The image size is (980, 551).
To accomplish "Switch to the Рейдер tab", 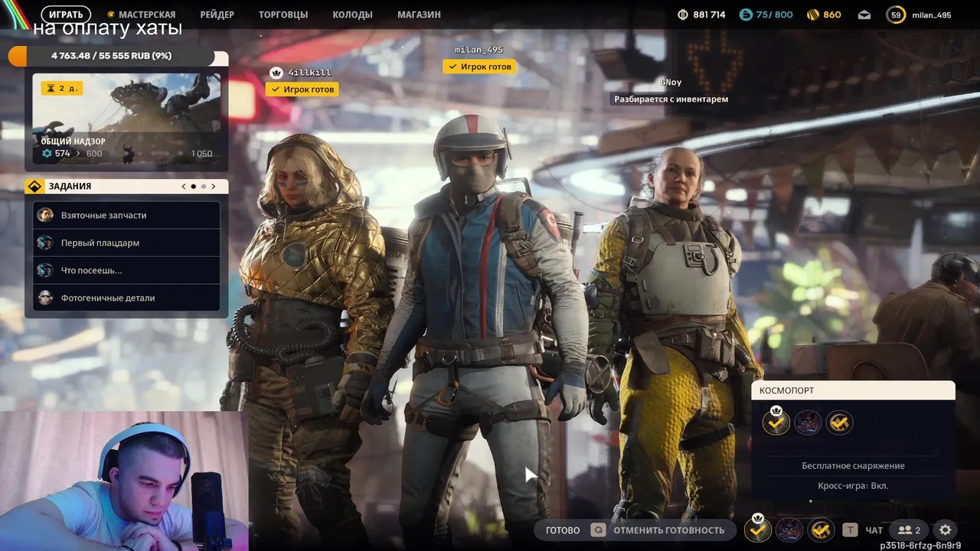I will (217, 15).
